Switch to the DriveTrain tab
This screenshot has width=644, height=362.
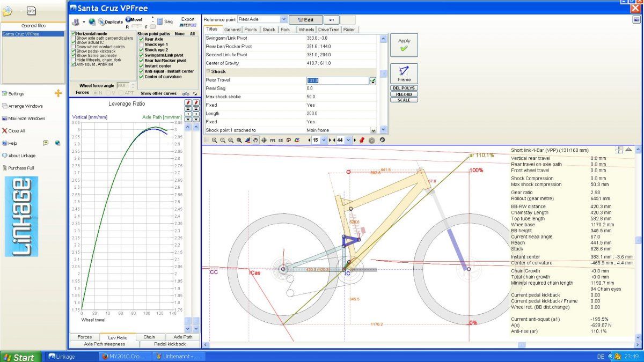click(x=328, y=29)
